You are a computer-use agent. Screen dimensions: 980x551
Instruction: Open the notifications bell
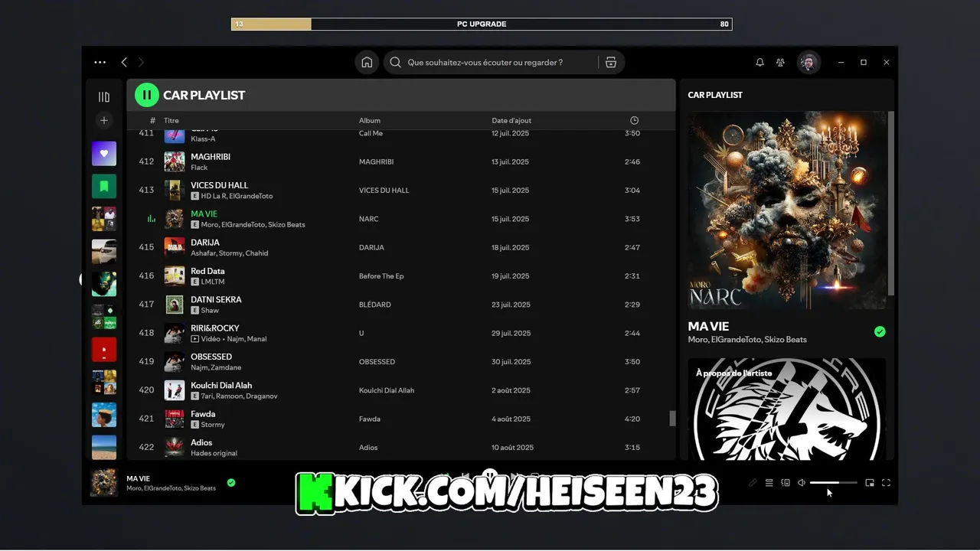point(760,63)
